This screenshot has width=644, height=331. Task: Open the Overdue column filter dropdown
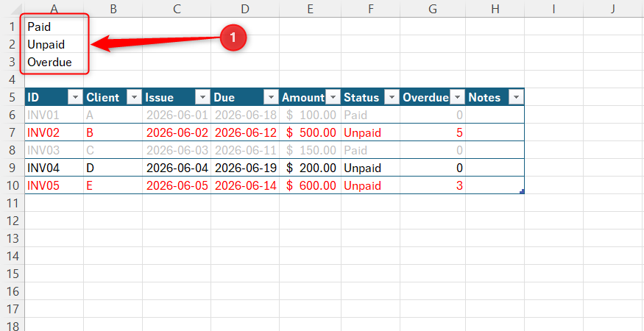pyautogui.click(x=457, y=97)
